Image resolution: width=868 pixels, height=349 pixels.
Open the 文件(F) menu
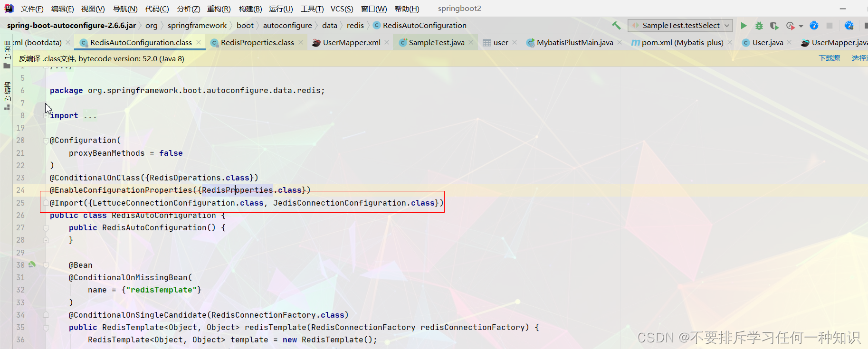point(32,9)
